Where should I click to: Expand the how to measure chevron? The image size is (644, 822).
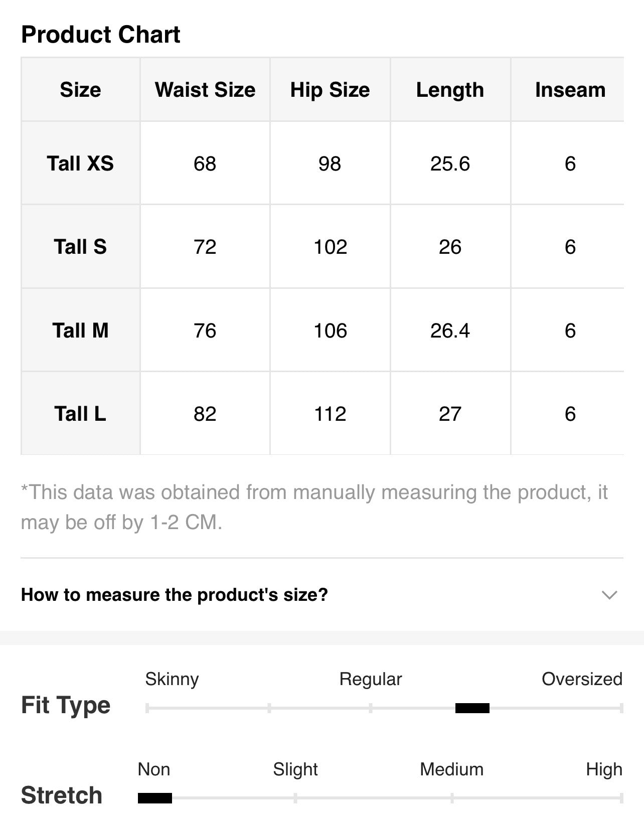tap(609, 595)
